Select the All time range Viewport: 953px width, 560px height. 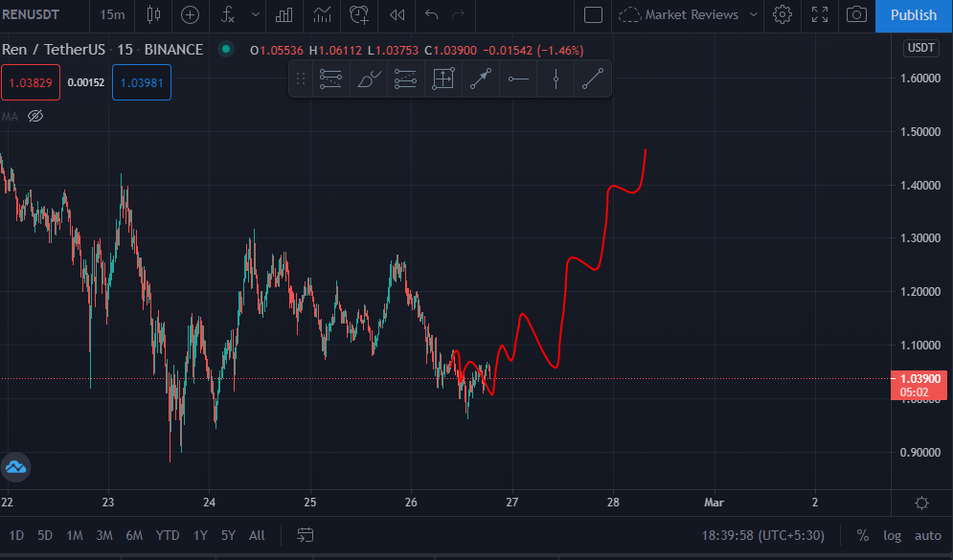click(257, 535)
